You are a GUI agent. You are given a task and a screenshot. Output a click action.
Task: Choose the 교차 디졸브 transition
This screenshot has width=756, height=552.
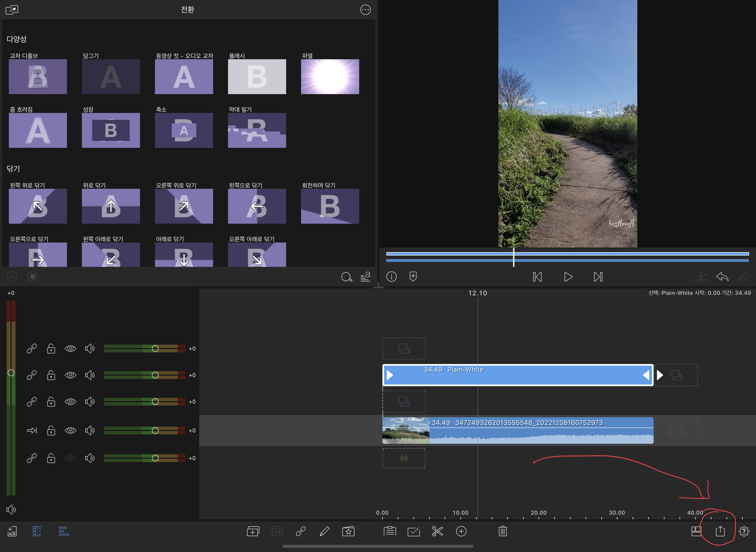38,76
